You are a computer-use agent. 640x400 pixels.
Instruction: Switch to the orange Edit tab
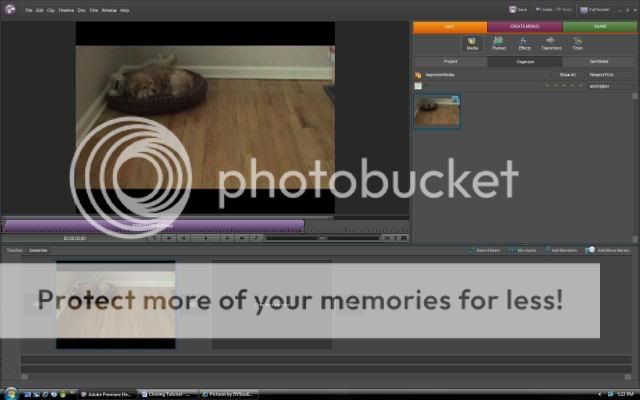[450, 27]
